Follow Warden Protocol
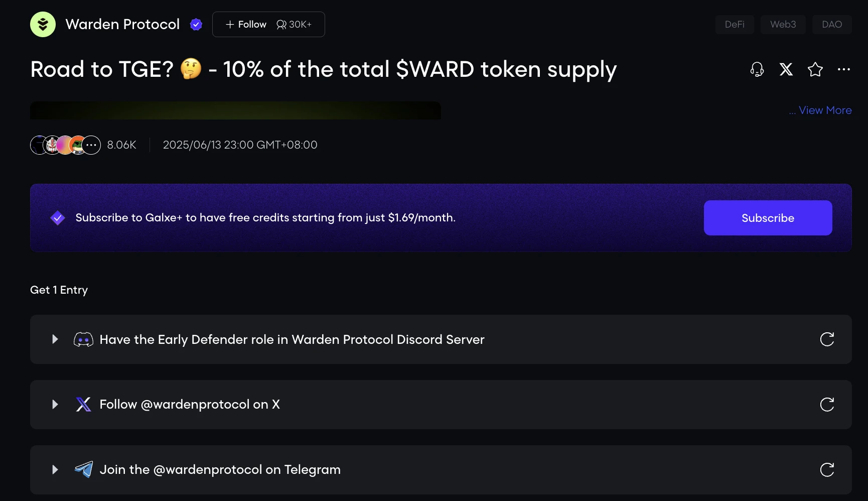Image resolution: width=868 pixels, height=501 pixels. (246, 24)
